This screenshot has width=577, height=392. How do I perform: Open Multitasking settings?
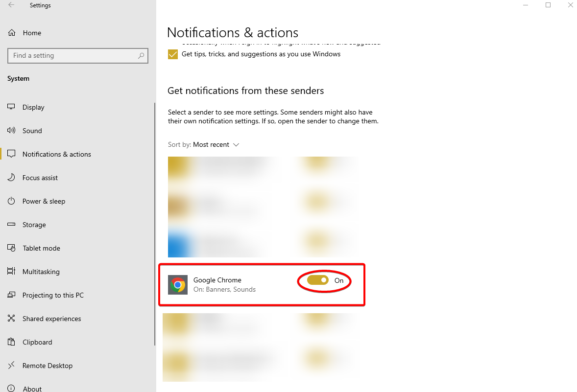[41, 272]
